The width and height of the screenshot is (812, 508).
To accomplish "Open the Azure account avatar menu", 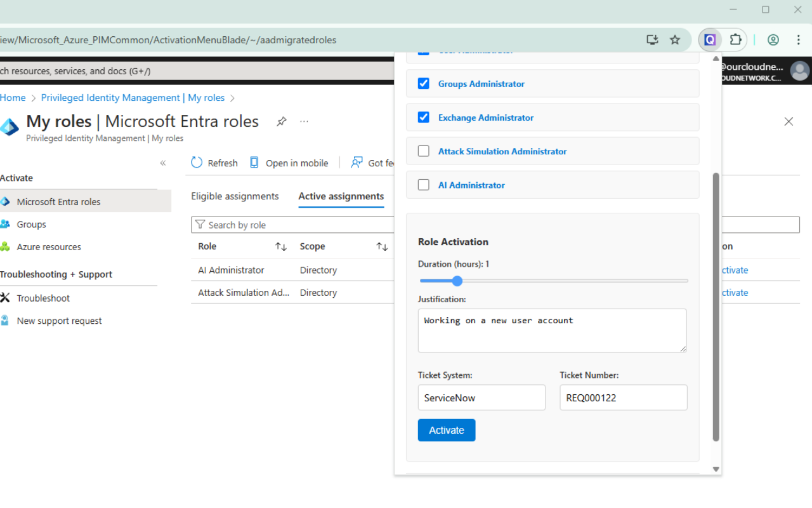I will (800, 70).
